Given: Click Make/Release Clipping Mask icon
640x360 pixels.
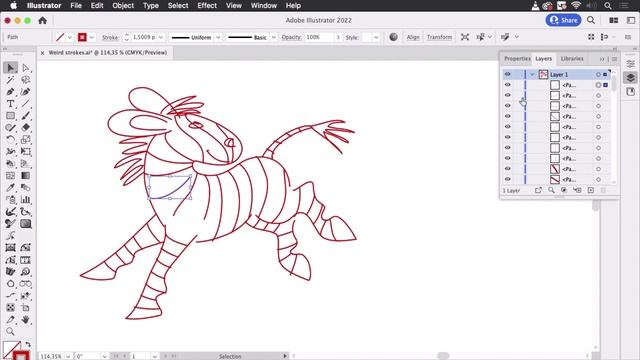Looking at the screenshot, I should click(564, 190).
